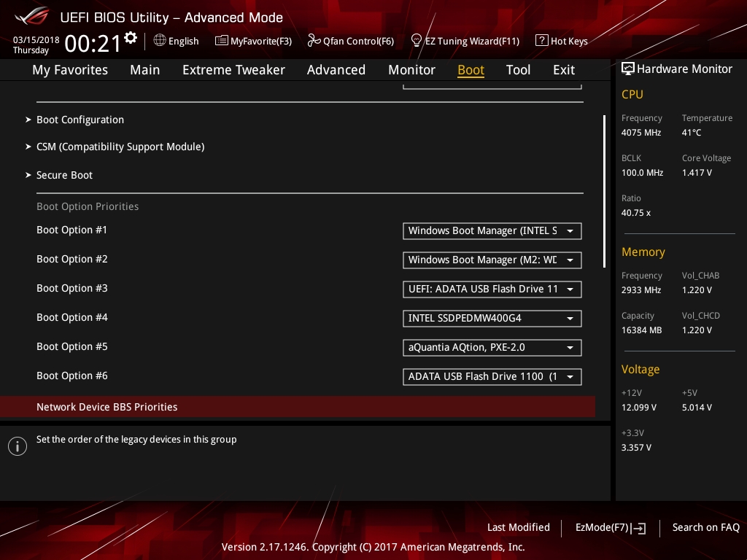
Task: Click the Qfan Control(F6) label
Action: point(358,42)
